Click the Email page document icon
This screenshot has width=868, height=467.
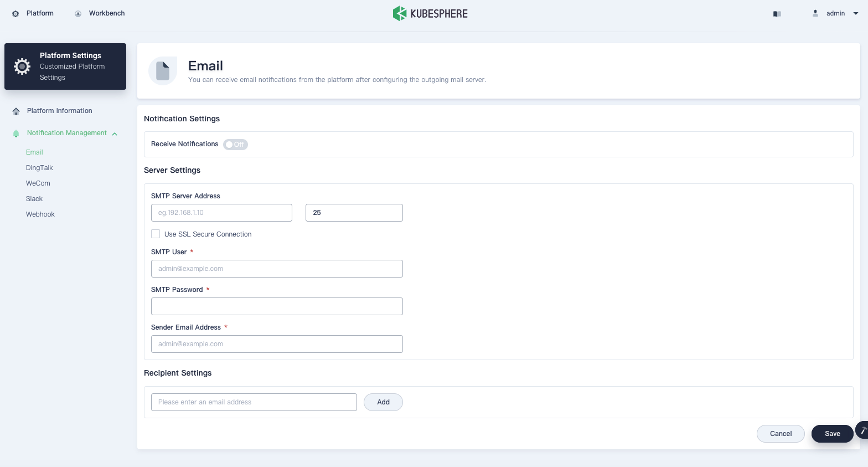pyautogui.click(x=163, y=71)
